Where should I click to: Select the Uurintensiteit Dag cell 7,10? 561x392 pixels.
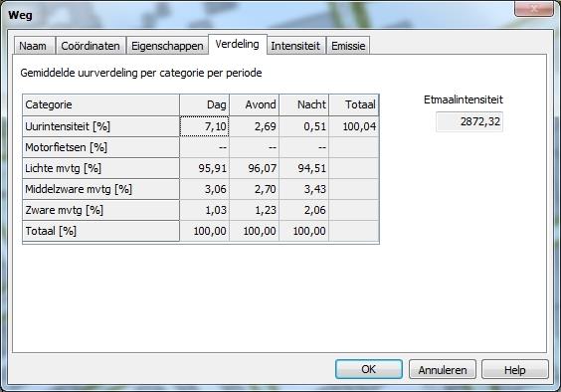tap(204, 126)
